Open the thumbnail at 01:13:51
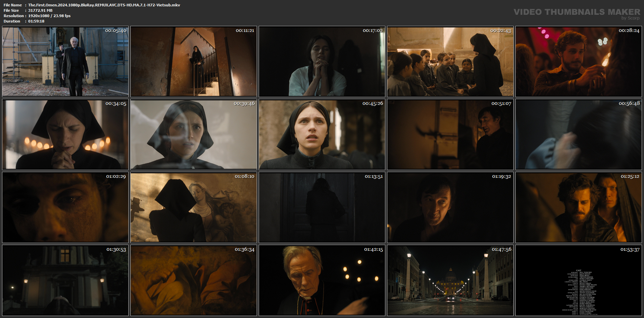The width and height of the screenshot is (644, 318). click(322, 207)
